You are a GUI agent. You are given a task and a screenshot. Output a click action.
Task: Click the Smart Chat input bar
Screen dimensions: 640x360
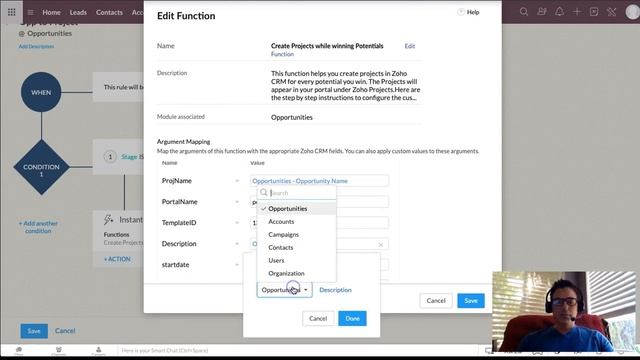[x=298, y=350]
